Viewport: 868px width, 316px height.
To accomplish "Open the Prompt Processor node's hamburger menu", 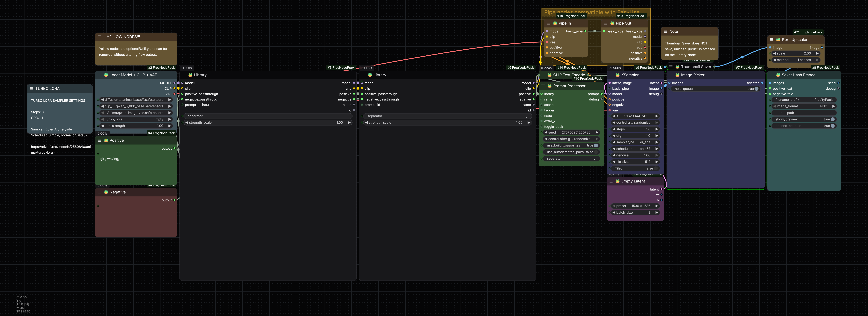I will [x=543, y=86].
